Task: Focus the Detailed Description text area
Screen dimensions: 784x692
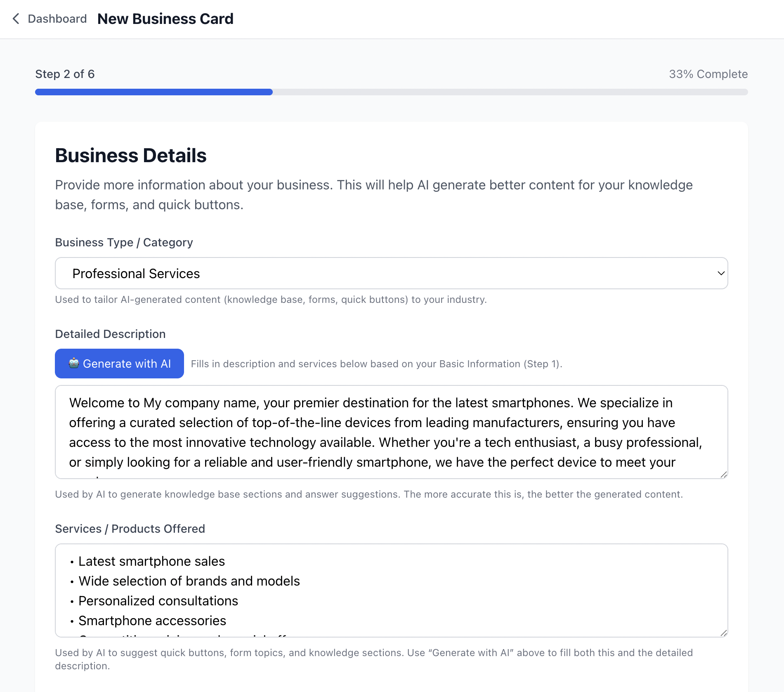Action: pyautogui.click(x=391, y=432)
